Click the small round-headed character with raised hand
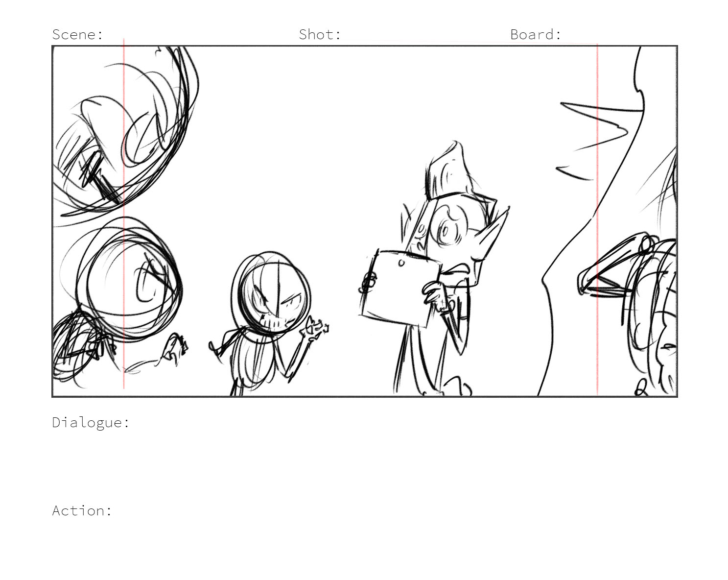Image resolution: width=728 pixels, height=580 pixels. point(269,323)
